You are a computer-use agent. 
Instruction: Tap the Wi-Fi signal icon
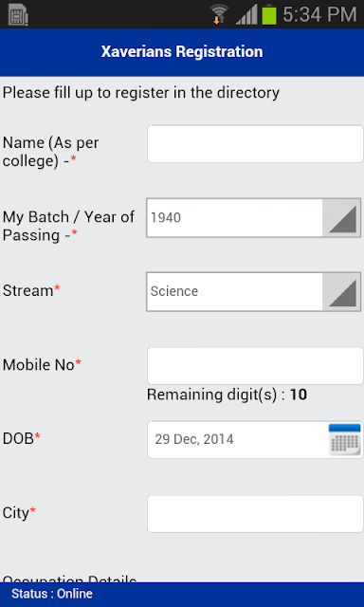[x=220, y=14]
